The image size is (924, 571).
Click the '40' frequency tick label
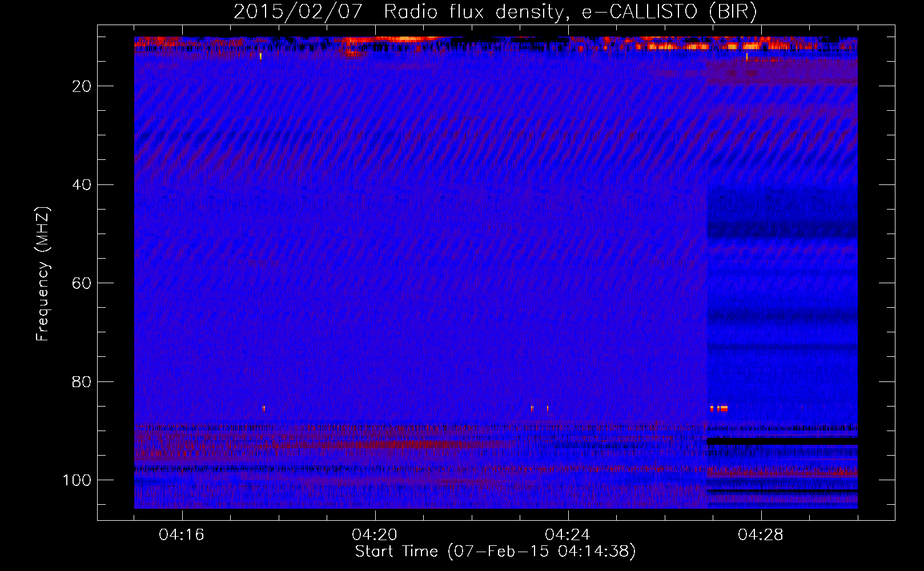[82, 185]
